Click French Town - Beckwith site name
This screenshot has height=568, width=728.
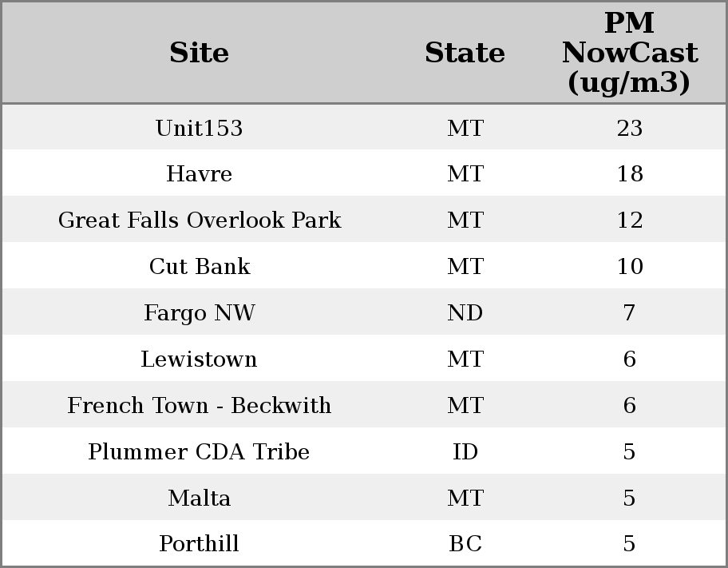pyautogui.click(x=200, y=406)
